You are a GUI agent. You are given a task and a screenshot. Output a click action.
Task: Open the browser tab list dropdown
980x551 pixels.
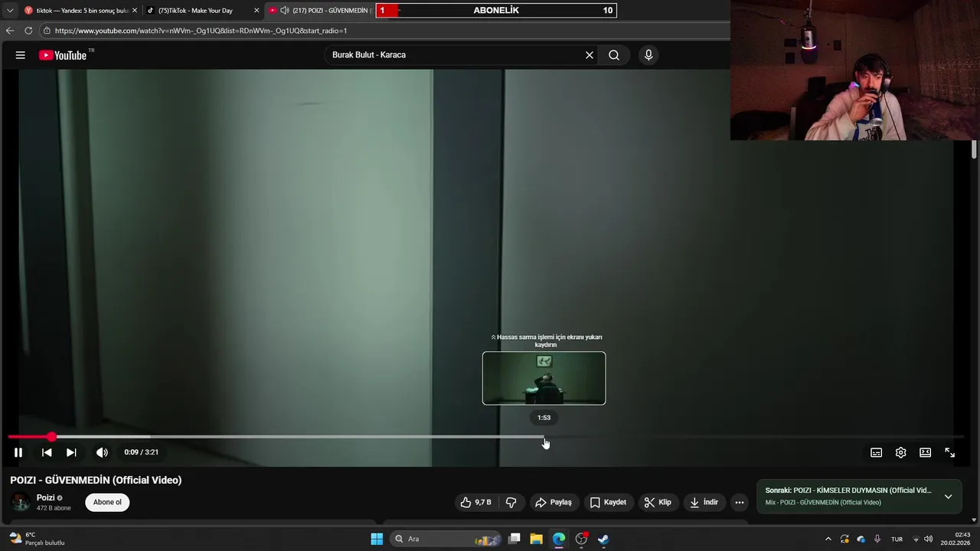(10, 11)
